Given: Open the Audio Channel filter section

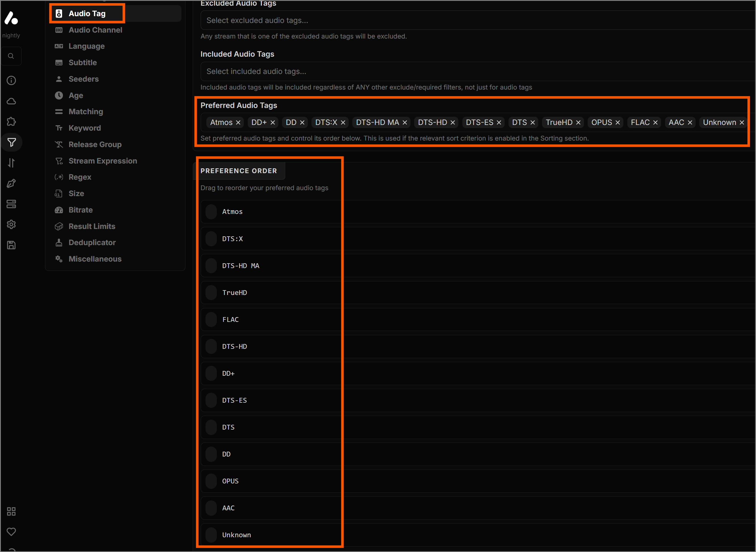Looking at the screenshot, I should coord(116,30).
